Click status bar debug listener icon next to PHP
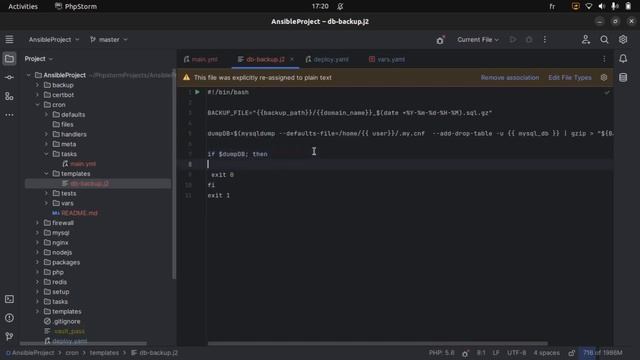Image resolution: width=640 pixels, height=360 pixels. (x=465, y=353)
